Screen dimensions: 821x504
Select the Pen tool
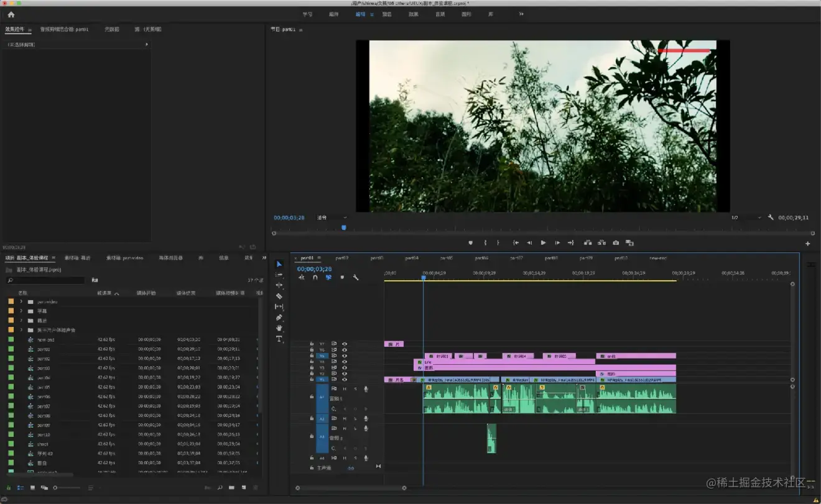click(279, 318)
